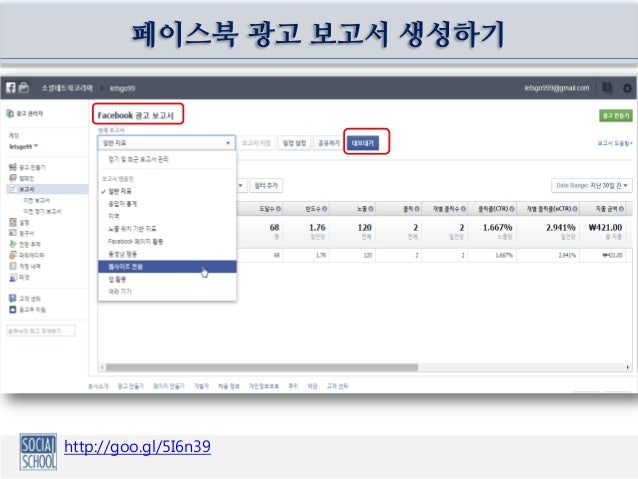
Task: Click the horizontal scrollbar below the table
Action: [262, 367]
